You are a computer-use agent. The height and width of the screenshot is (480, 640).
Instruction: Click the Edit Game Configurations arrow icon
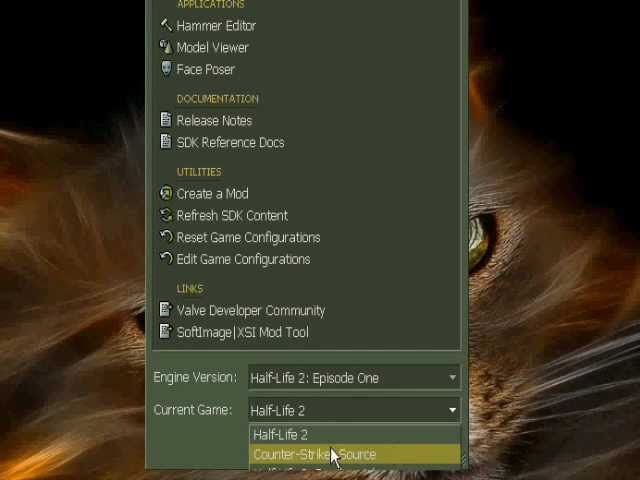pyautogui.click(x=166, y=258)
